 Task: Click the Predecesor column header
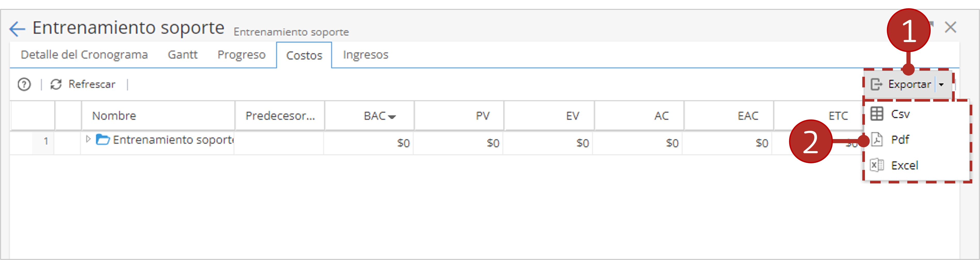(x=280, y=116)
